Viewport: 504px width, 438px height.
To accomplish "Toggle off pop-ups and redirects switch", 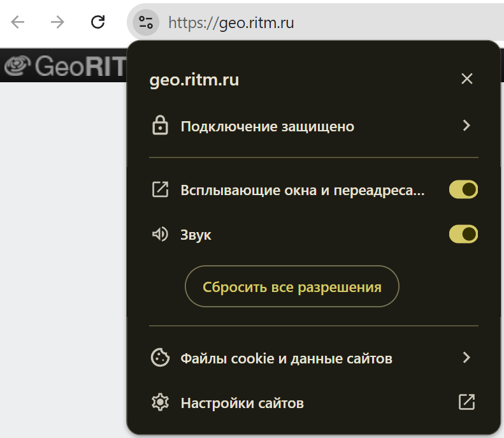I will [x=463, y=189].
